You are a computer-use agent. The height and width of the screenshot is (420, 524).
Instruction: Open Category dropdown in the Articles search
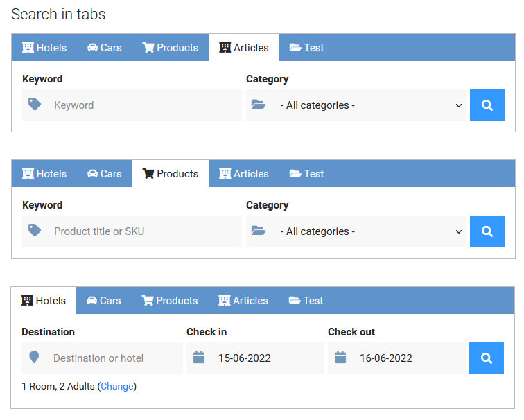(x=356, y=105)
